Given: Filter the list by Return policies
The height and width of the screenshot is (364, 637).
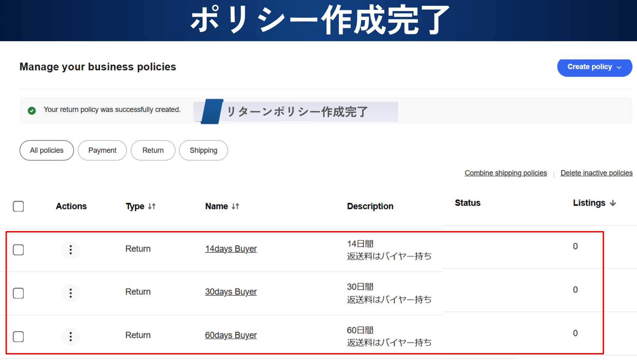Looking at the screenshot, I should [x=153, y=150].
